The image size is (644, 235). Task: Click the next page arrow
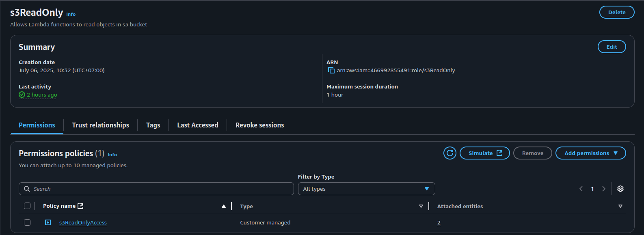point(604,189)
